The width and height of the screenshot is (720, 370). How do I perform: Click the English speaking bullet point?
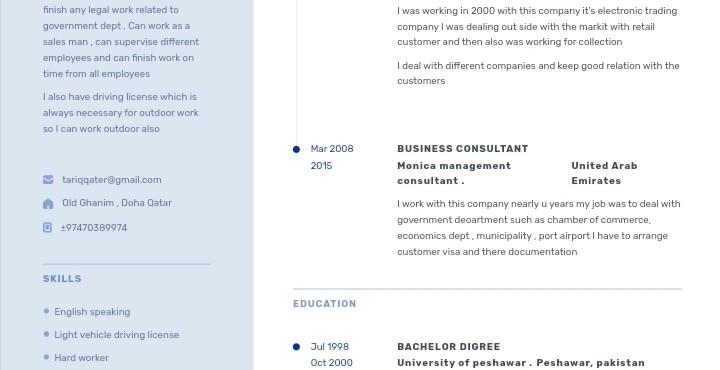tap(46, 311)
